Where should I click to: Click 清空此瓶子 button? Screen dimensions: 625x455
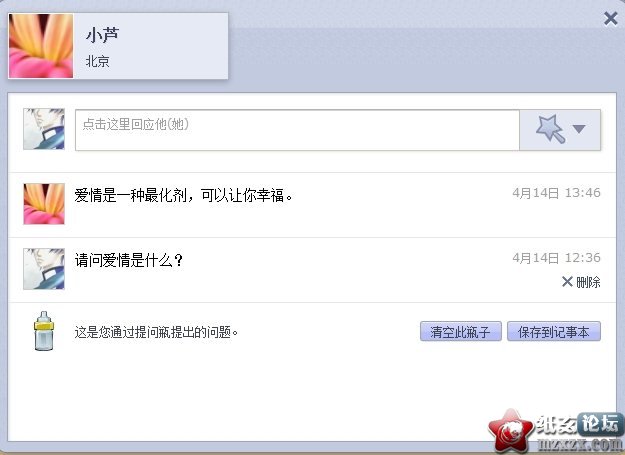(460, 331)
